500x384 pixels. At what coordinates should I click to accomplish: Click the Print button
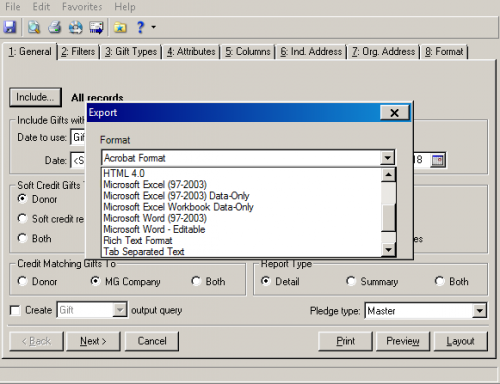pyautogui.click(x=345, y=341)
